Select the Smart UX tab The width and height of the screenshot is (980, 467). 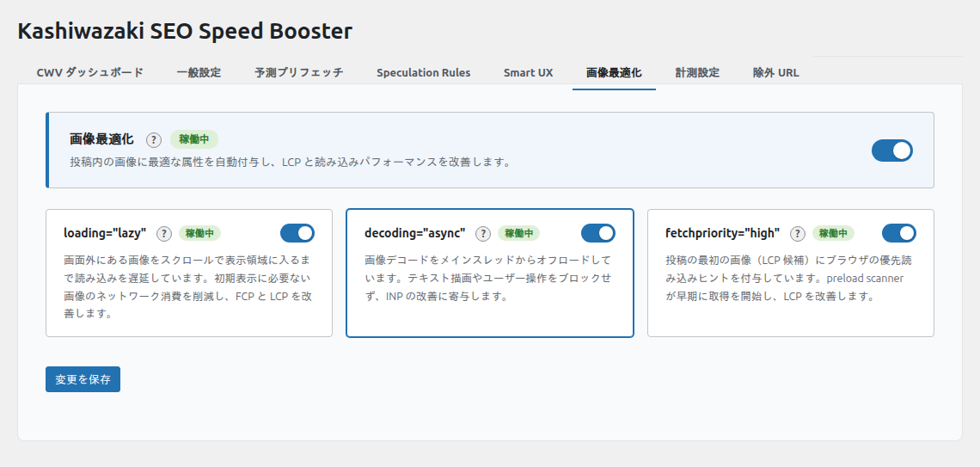click(x=528, y=73)
